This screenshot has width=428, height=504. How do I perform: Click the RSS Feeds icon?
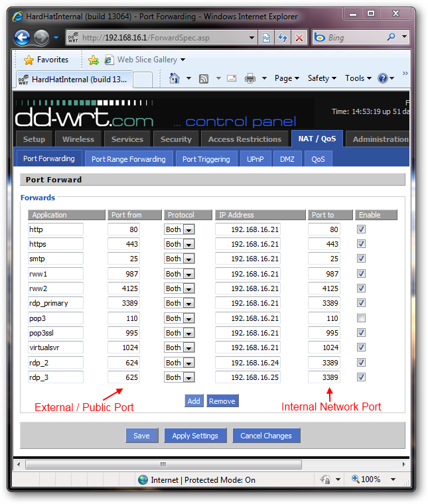click(204, 78)
